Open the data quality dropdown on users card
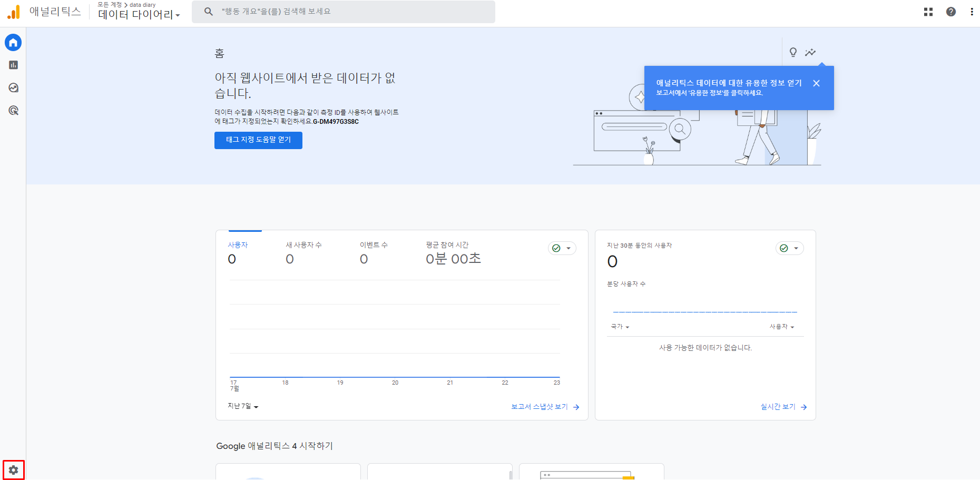 tap(562, 248)
